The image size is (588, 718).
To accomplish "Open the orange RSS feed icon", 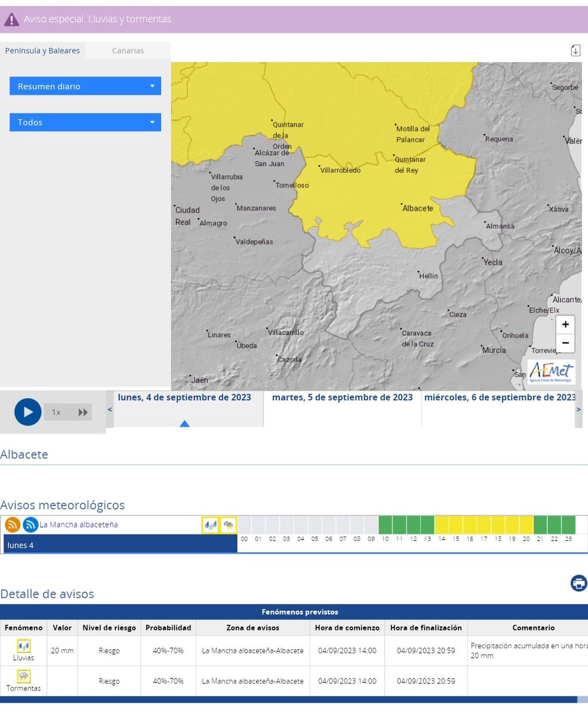I will pos(13,525).
